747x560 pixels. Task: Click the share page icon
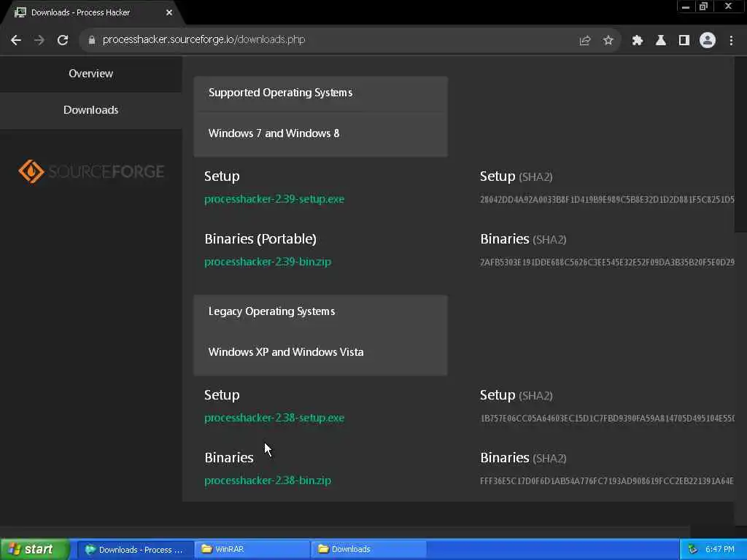584,41
